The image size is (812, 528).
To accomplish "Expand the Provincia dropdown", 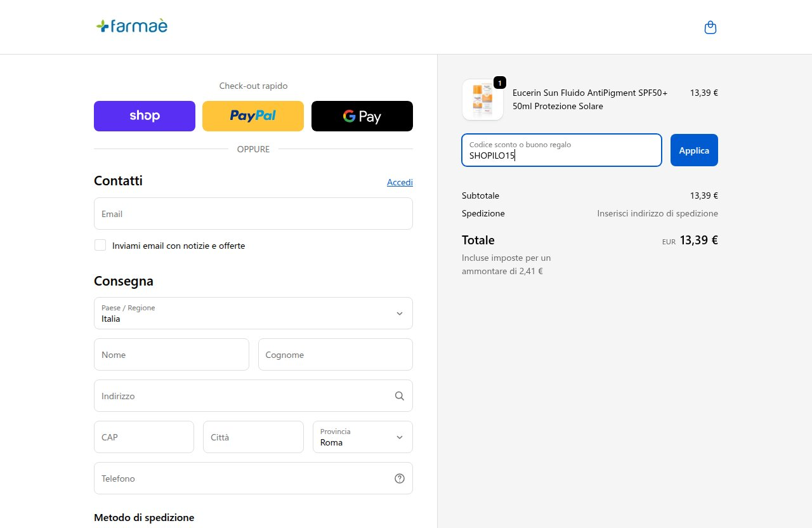I will click(363, 437).
